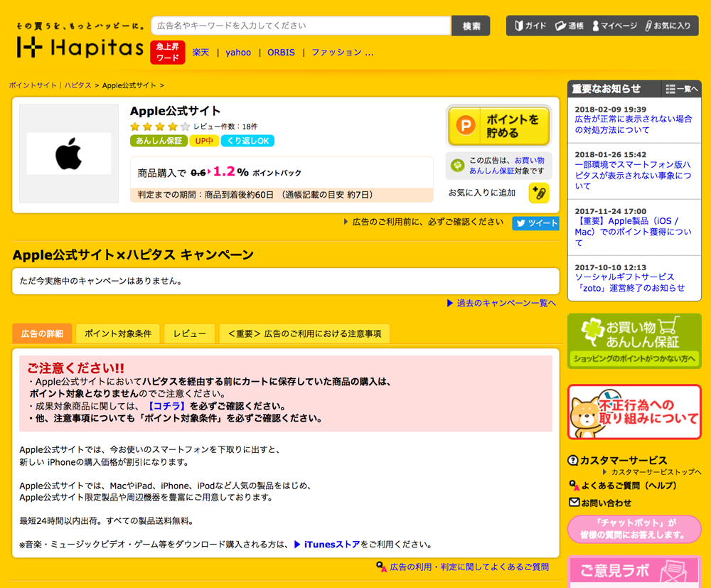Screen dimensions: 711x588
Task: Click the pink チャットボット banner button
Action: (634, 529)
